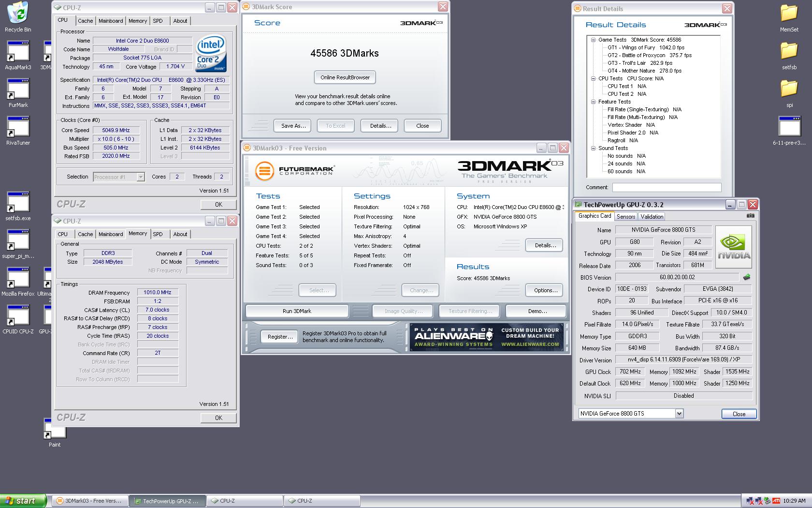Select the setfsb.exe desktop shortcut
Image resolution: width=812 pixels, height=508 pixels.
coord(18,206)
